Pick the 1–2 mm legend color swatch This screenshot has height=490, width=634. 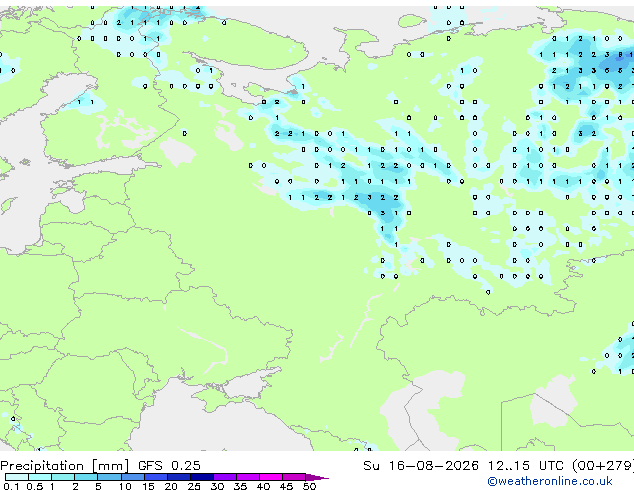(63, 477)
